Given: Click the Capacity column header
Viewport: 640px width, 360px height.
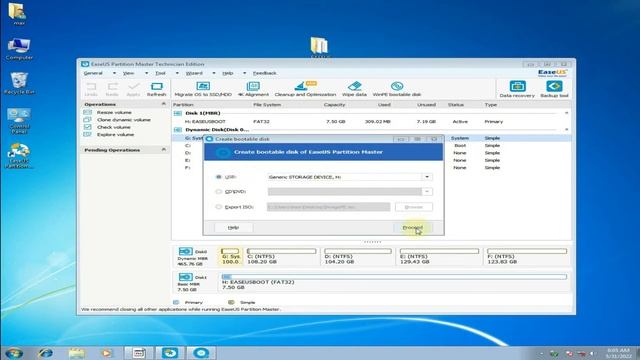Looking at the screenshot, I should pos(334,104).
